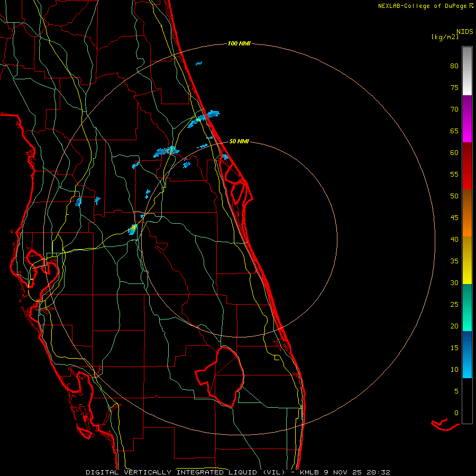Image resolution: width=476 pixels, height=476 pixels.
Task: Click the 60 value on the VIL scale
Action: [x=454, y=153]
